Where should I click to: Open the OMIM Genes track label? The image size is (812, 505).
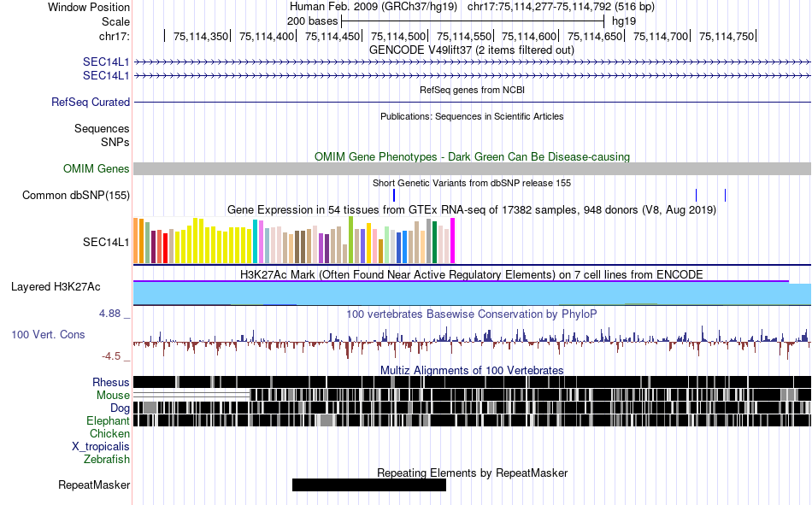click(x=96, y=169)
